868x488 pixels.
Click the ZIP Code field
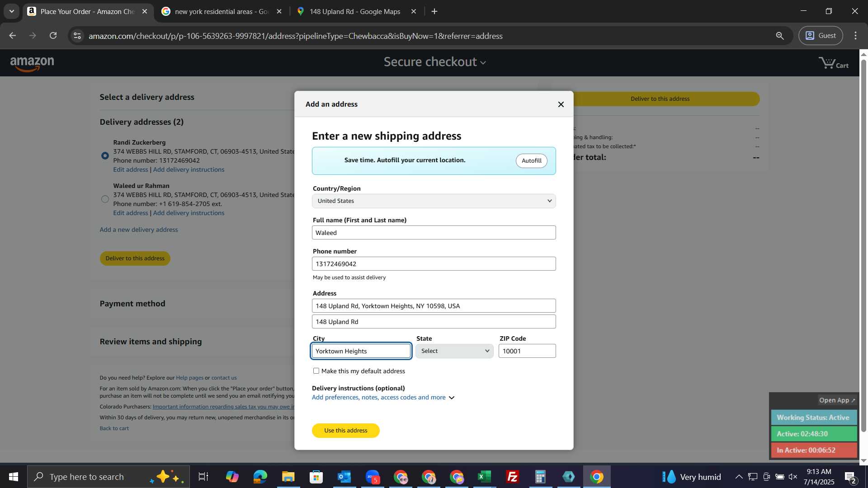pyautogui.click(x=527, y=351)
